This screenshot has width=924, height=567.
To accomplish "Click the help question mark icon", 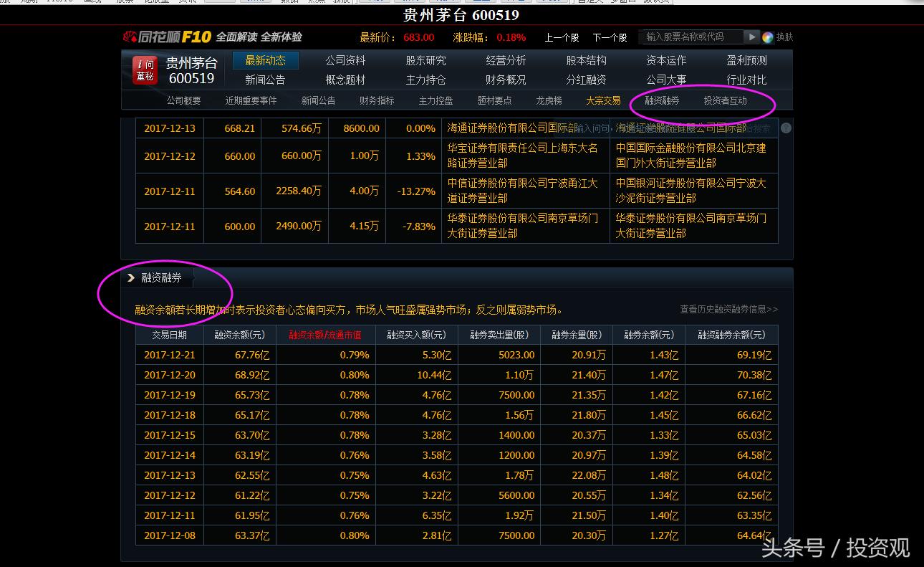I will 786,128.
